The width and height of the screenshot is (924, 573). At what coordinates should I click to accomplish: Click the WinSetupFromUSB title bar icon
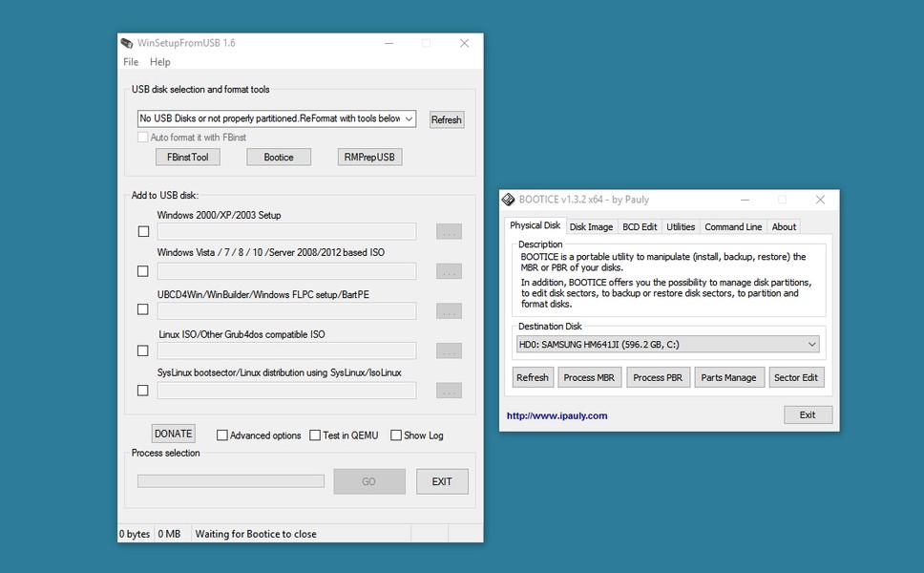tap(127, 43)
